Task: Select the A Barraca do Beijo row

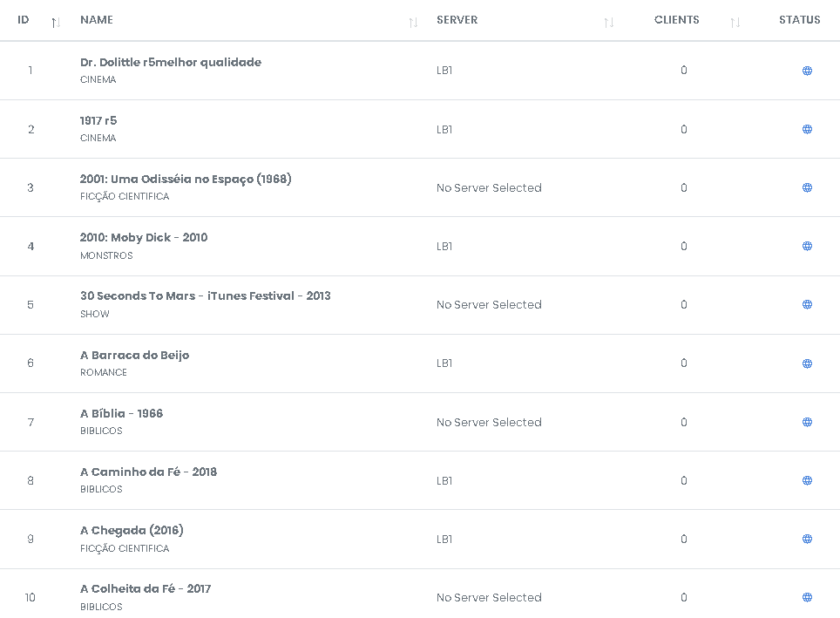Action: 420,363
